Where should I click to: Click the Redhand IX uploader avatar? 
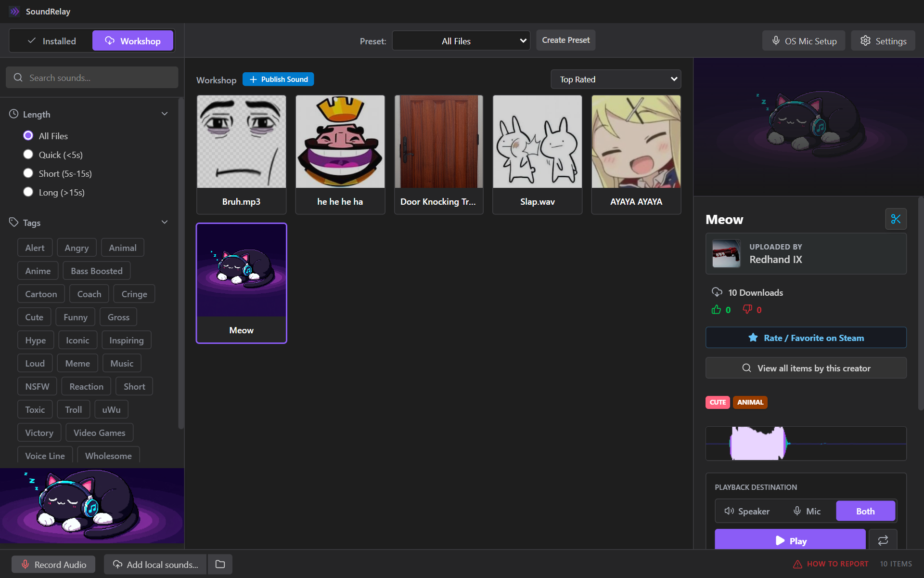[x=726, y=254]
